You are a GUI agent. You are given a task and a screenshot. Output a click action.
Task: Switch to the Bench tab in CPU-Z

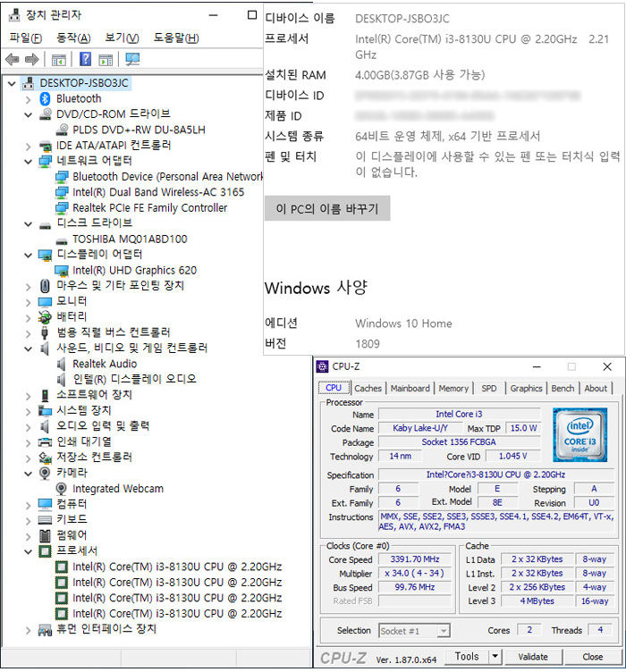563,389
